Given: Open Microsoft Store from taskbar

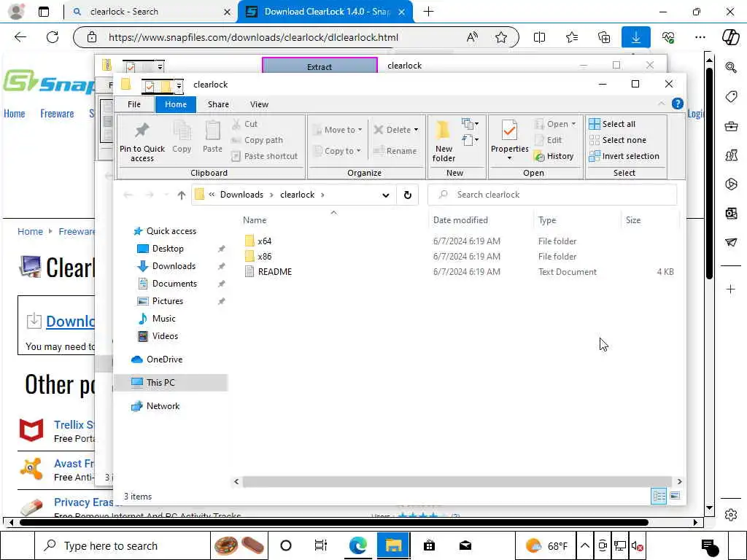Looking at the screenshot, I should click(x=429, y=545).
